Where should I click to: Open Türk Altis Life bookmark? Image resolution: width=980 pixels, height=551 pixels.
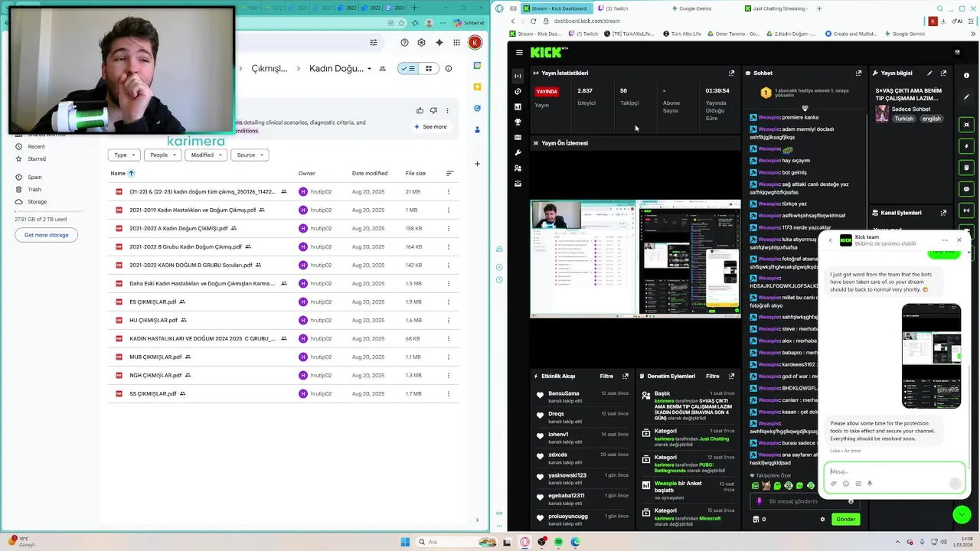[x=684, y=34]
